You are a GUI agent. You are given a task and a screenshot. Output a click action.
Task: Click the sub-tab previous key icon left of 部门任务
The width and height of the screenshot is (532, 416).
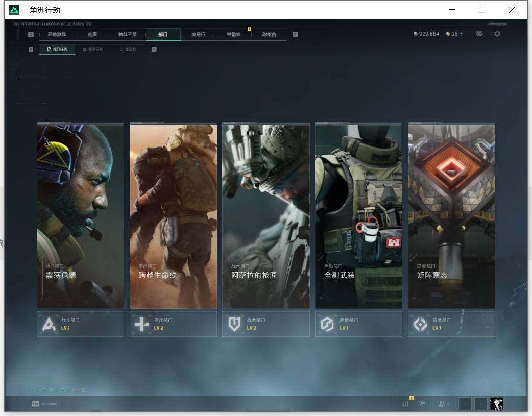click(31, 49)
